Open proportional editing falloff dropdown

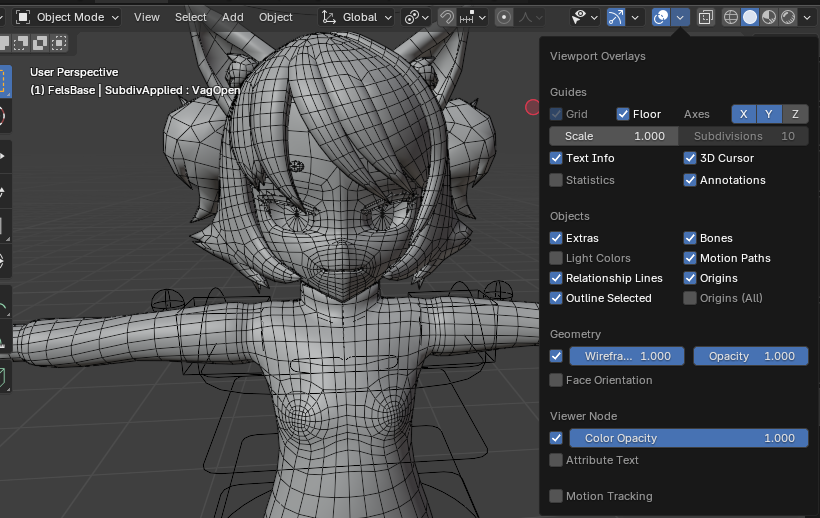[x=530, y=17]
